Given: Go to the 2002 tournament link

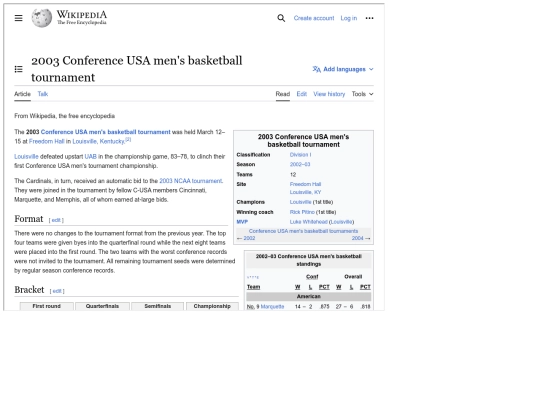Looking at the screenshot, I should pyautogui.click(x=249, y=238).
